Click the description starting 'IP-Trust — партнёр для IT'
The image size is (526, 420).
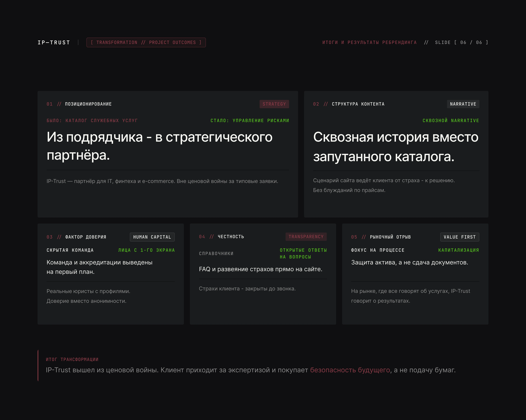pos(162,181)
